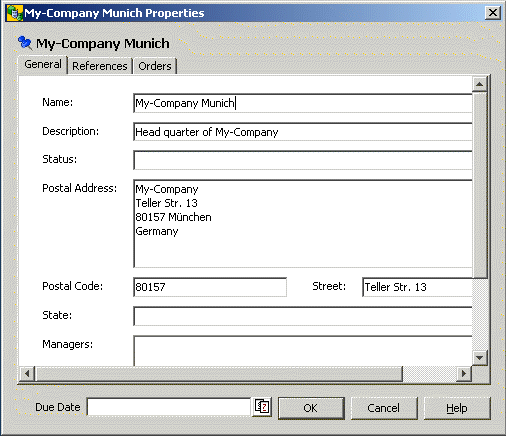Open Help for this dialog
The height and width of the screenshot is (436, 506).
point(457,408)
